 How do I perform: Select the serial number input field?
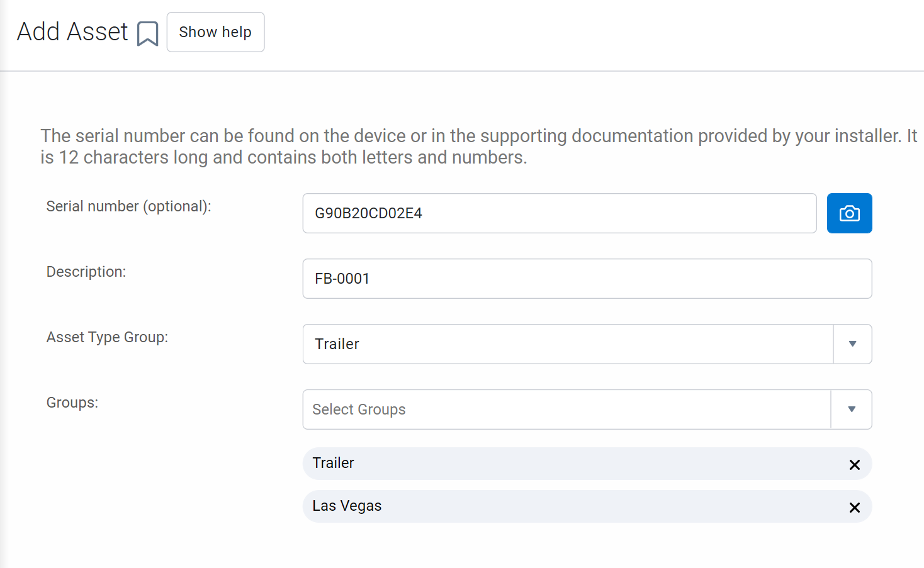(559, 213)
